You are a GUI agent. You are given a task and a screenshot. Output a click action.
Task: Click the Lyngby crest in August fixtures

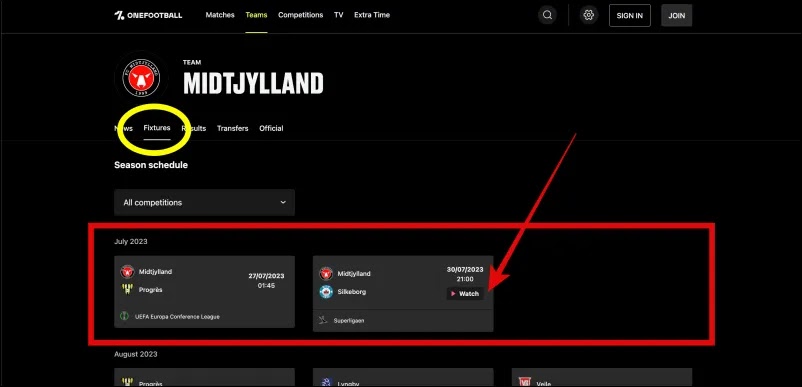click(325, 382)
